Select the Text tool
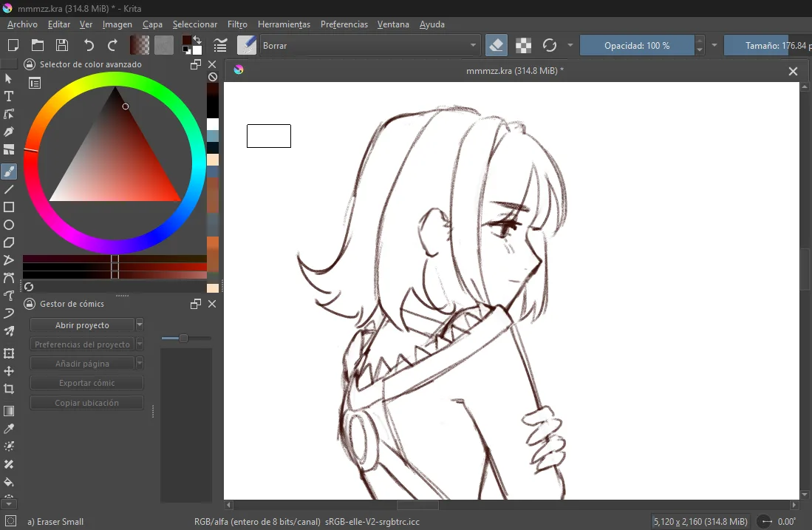The image size is (812, 530). [9, 96]
